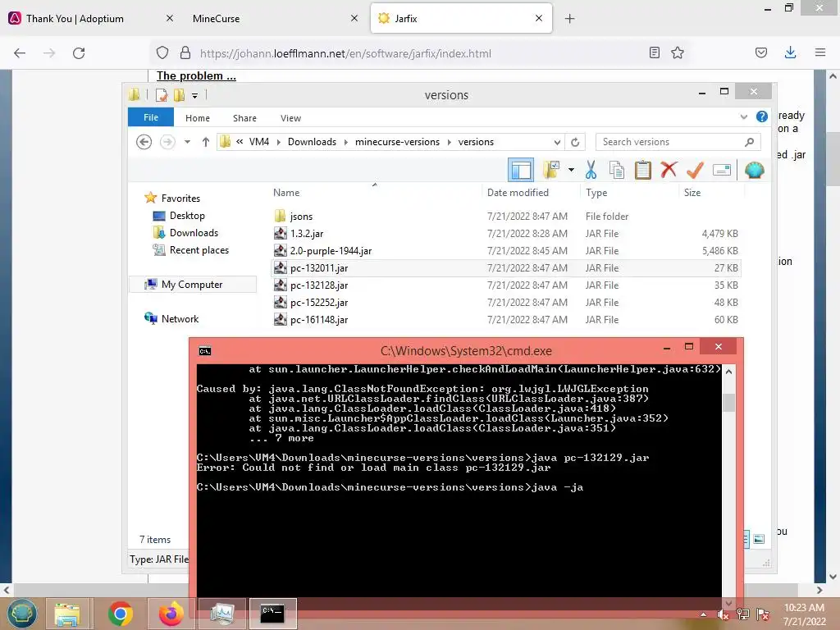Screen dimensions: 840x630
Task: Open recent locations dropdown arrow
Action: 187,142
